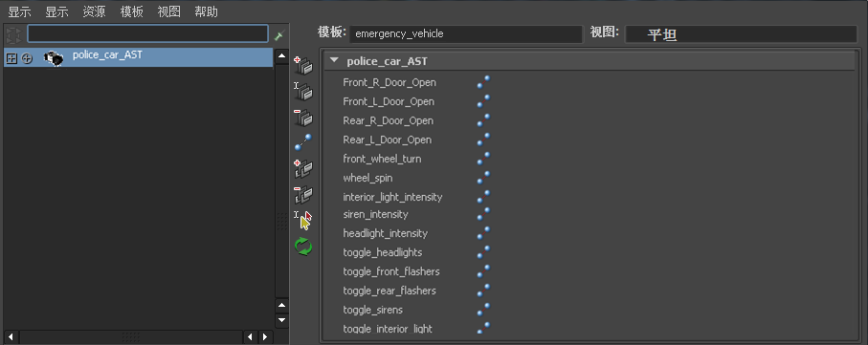Click the select asset contents arrow icon

[303, 220]
